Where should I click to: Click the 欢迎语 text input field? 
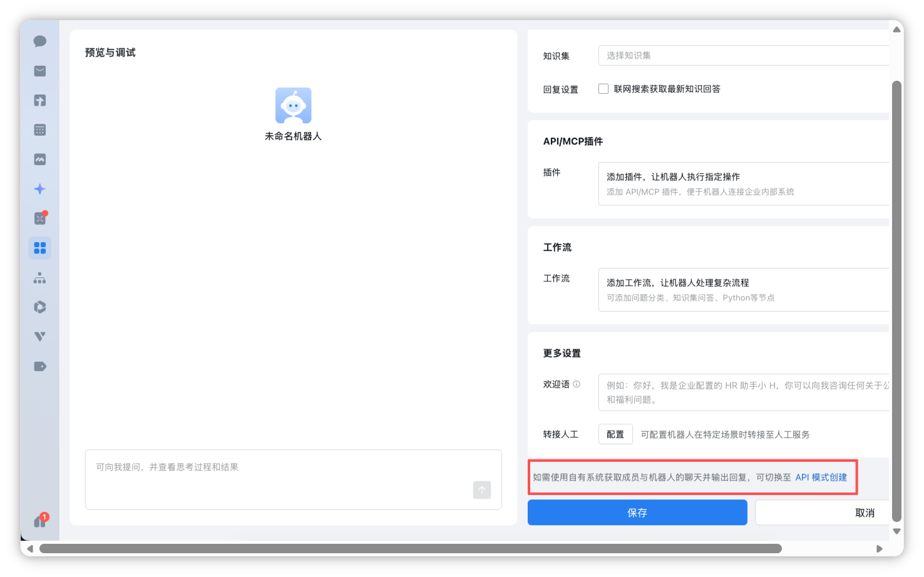(744, 392)
